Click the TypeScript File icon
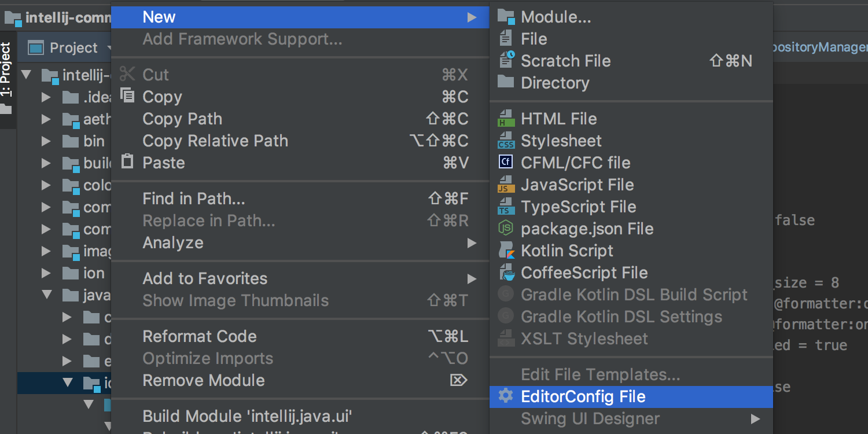 pyautogui.click(x=506, y=207)
